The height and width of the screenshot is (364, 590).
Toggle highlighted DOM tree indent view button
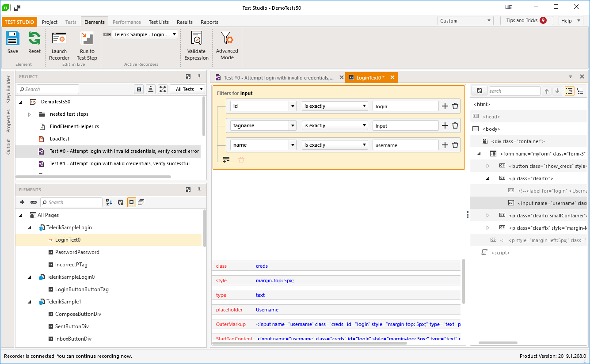click(569, 91)
